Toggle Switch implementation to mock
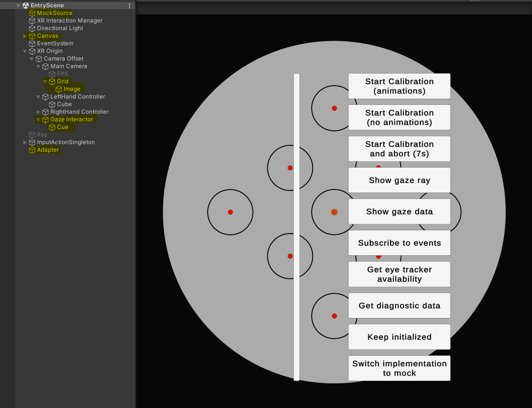This screenshot has height=408, width=532. 399,368
